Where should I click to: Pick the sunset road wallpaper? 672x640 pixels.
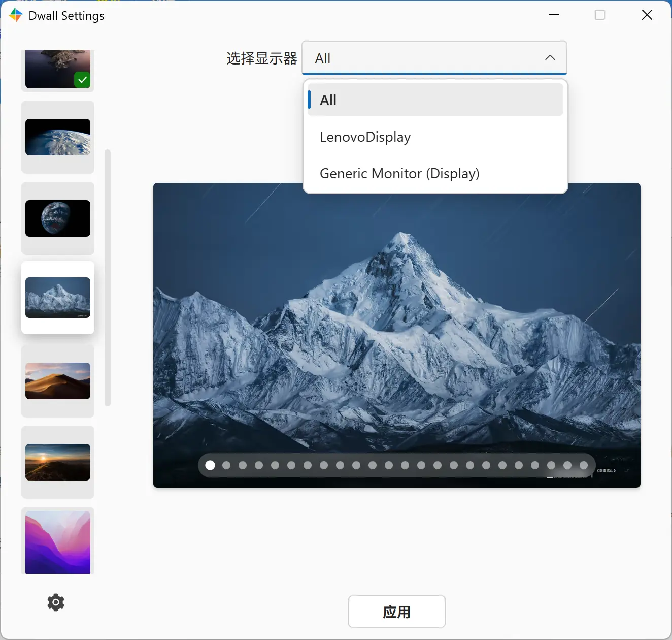[57, 462]
